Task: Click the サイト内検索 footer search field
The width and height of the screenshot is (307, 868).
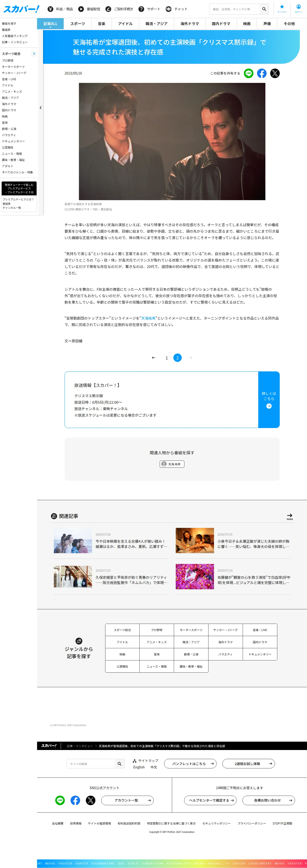Action: click(x=91, y=764)
